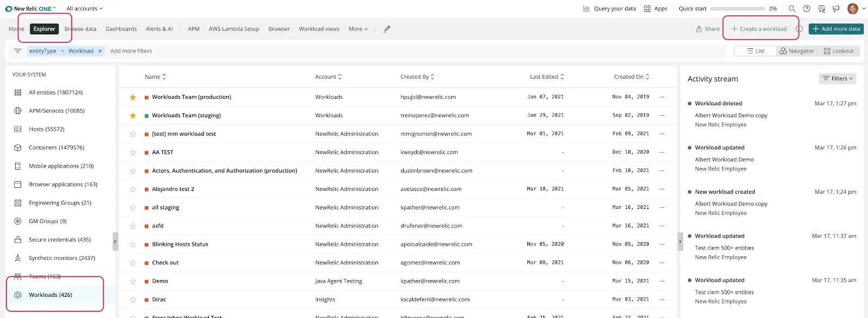Open the APM tab
The image size is (868, 318).
coord(194,29)
